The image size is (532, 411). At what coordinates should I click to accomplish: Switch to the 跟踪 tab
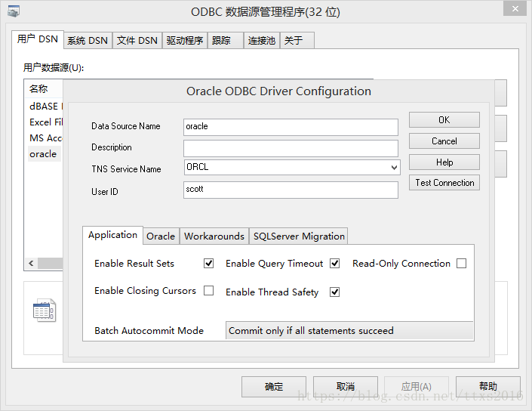(x=226, y=41)
